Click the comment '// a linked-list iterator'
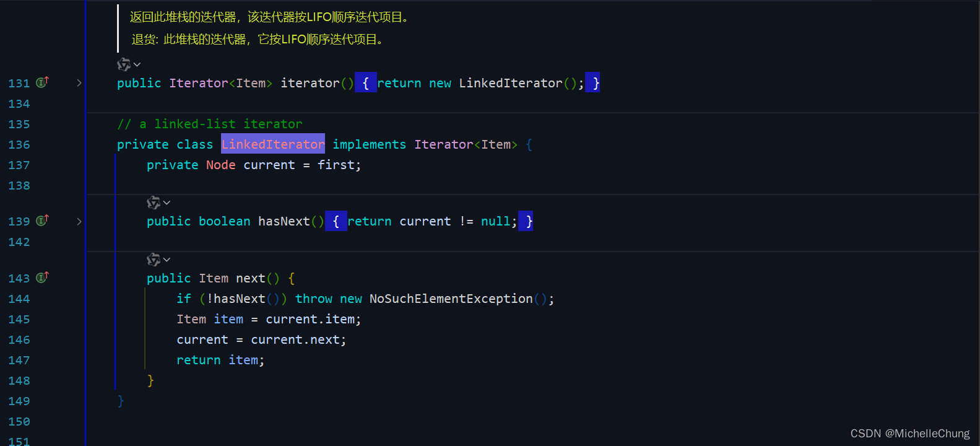Image resolution: width=980 pixels, height=446 pixels. point(210,124)
